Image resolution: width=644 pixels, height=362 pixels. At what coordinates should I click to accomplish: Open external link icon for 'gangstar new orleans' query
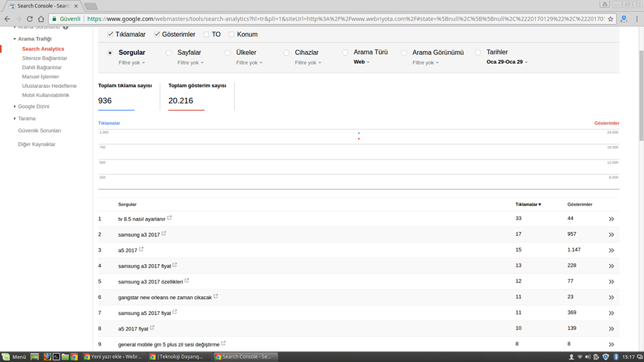(x=215, y=296)
